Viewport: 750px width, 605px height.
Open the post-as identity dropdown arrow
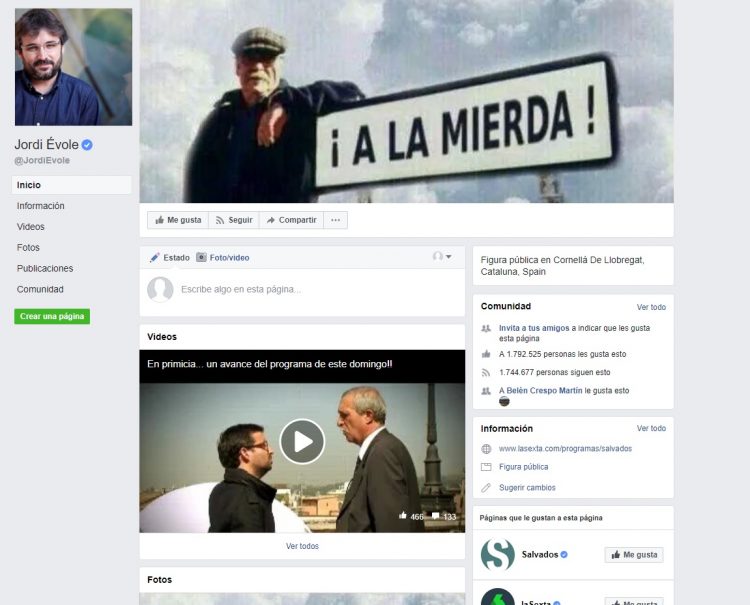[449, 257]
